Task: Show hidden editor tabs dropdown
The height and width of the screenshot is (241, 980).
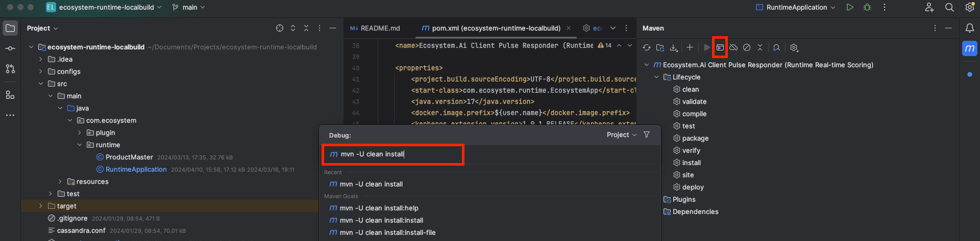Action: pos(613,28)
